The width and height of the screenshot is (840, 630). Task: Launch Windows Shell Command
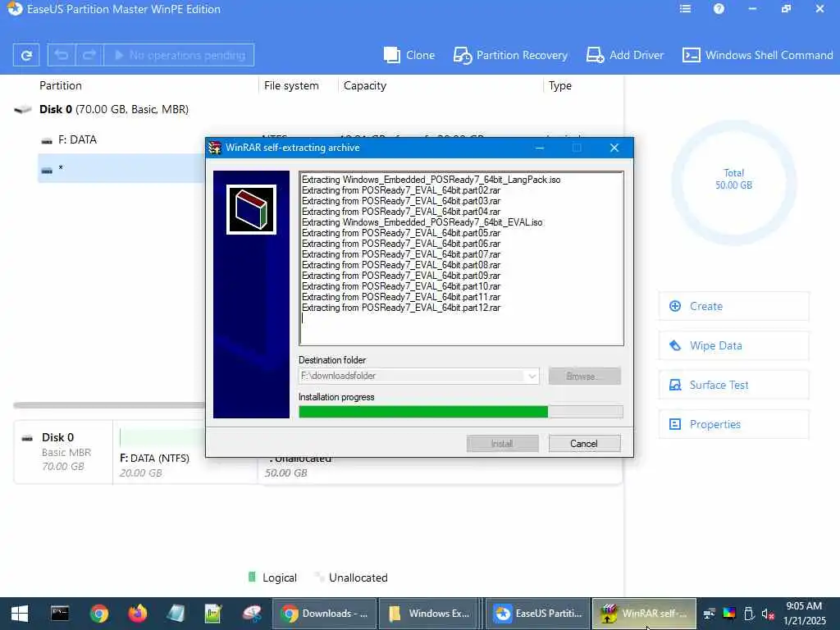pos(757,55)
